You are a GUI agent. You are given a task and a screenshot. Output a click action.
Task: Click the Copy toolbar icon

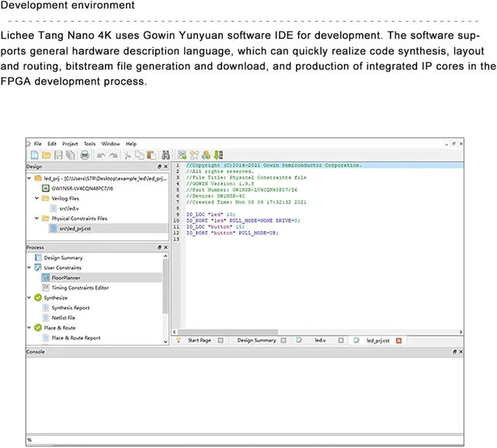pyautogui.click(x=139, y=155)
